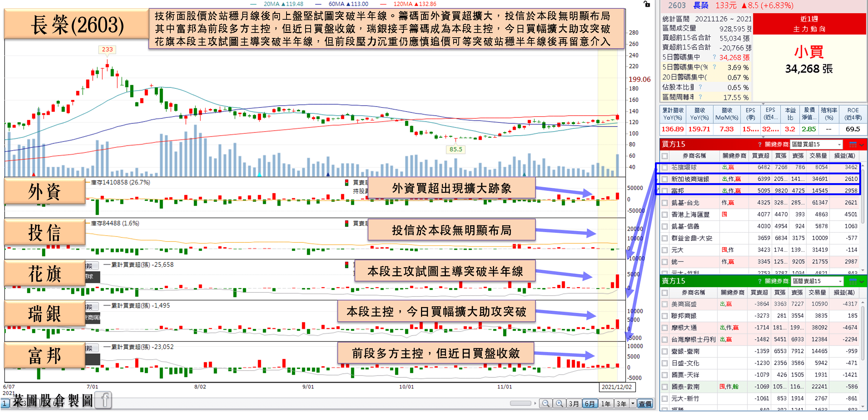
Task: Select the 台灣摩根士丹利 row in seller list
Action: pyautogui.click(x=760, y=340)
